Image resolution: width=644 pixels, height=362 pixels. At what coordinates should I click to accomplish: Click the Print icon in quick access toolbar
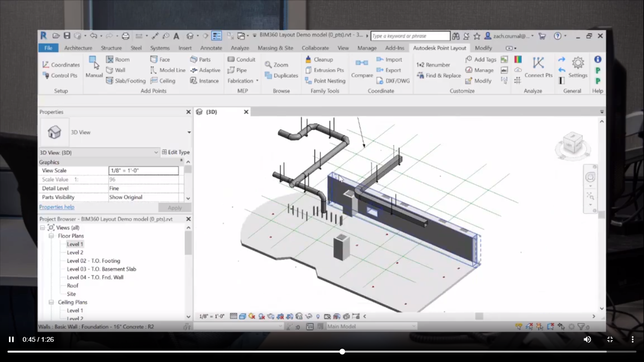125,36
